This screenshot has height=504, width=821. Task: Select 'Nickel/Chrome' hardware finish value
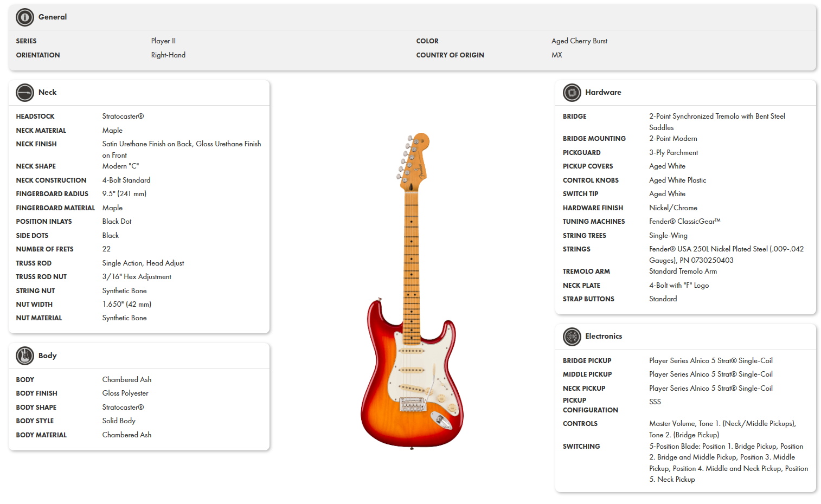click(x=673, y=208)
